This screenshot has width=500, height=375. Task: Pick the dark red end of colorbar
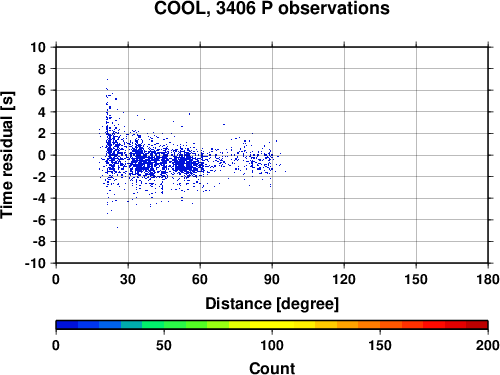pos(477,325)
